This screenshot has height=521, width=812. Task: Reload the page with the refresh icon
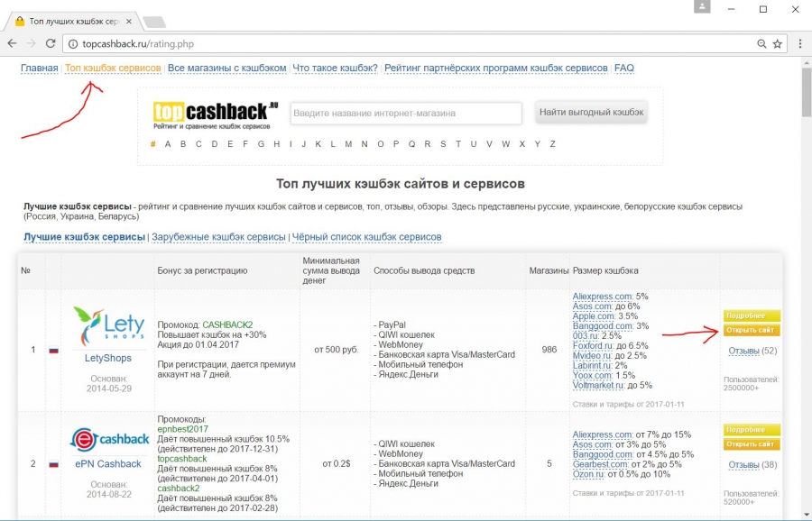click(x=51, y=44)
